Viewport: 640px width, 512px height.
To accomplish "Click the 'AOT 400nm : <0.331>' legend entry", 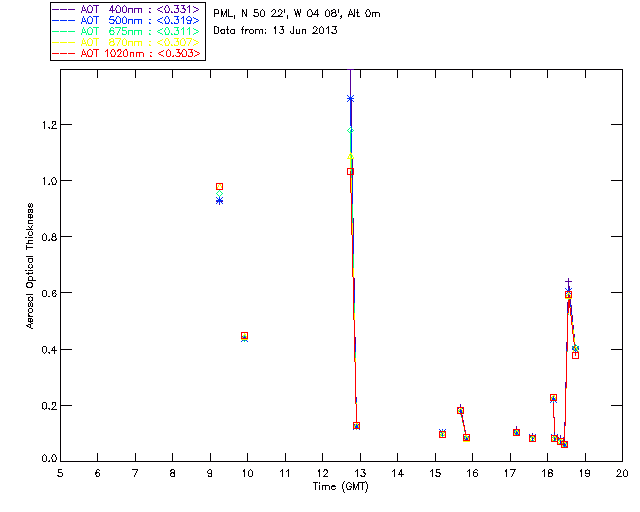I will coord(127,9).
